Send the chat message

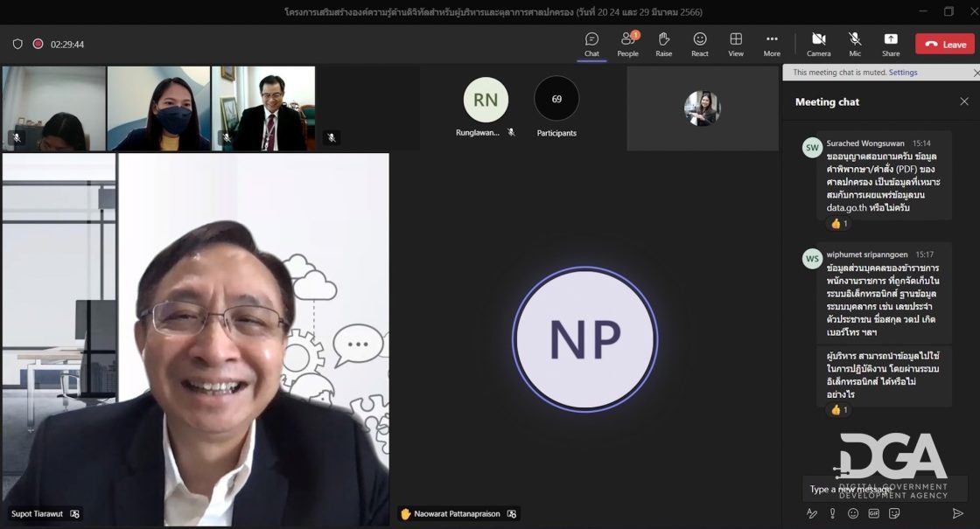point(957,513)
